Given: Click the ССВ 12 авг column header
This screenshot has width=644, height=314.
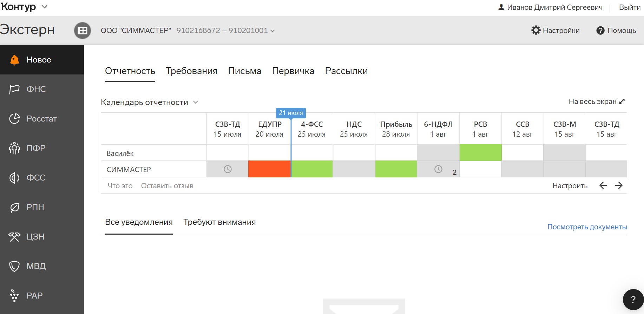Looking at the screenshot, I should tap(523, 129).
